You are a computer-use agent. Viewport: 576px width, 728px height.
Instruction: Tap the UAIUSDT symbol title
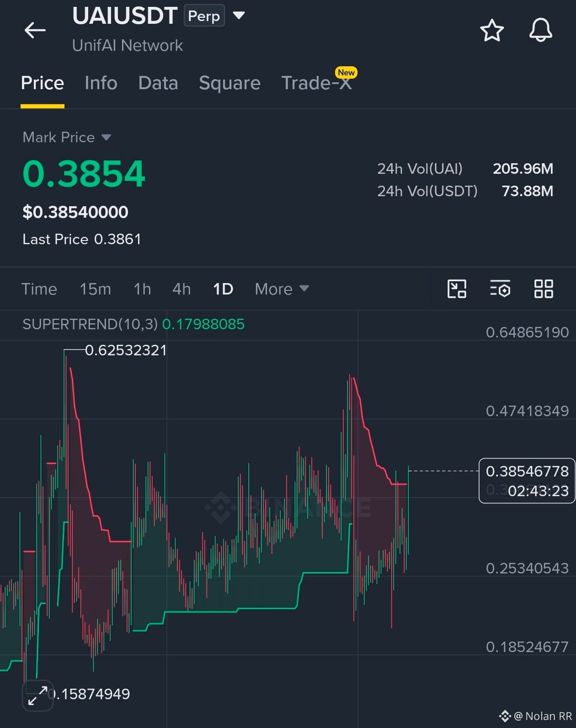(125, 16)
